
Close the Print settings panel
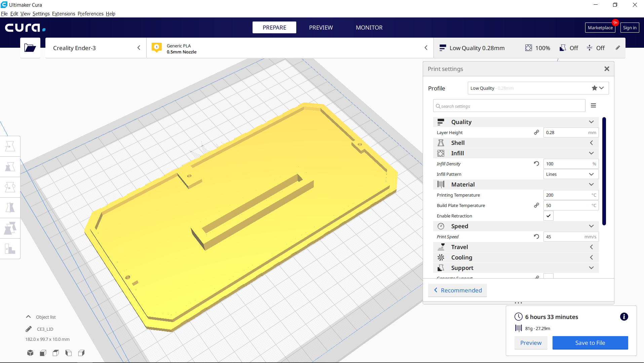point(607,69)
